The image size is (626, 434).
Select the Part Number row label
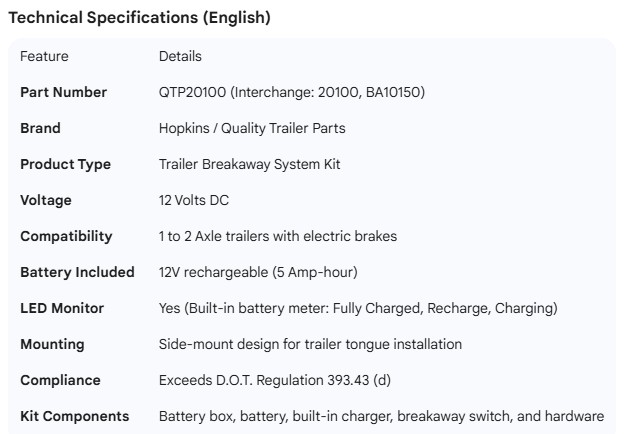coord(63,92)
